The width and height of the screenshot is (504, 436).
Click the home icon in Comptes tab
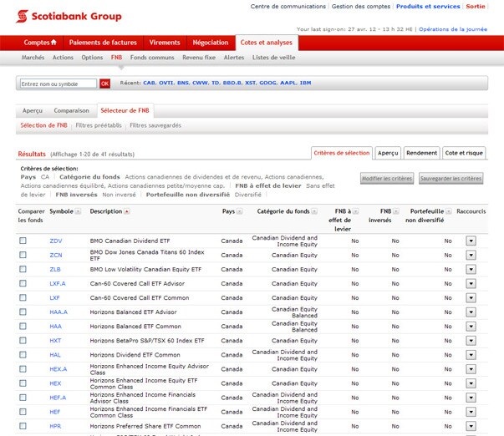pyautogui.click(x=54, y=43)
